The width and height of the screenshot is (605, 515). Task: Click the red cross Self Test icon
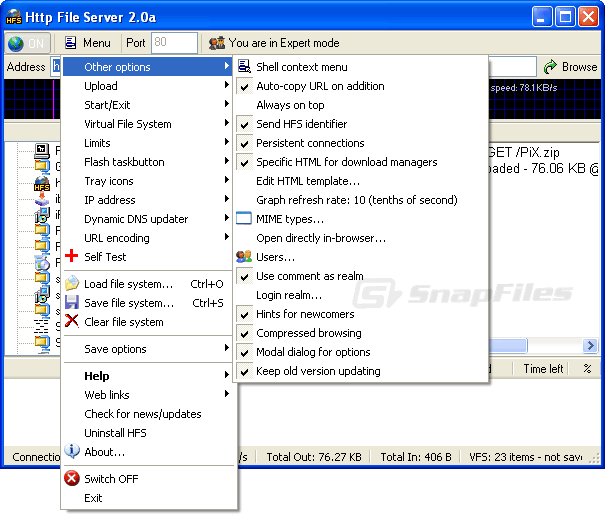point(72,256)
